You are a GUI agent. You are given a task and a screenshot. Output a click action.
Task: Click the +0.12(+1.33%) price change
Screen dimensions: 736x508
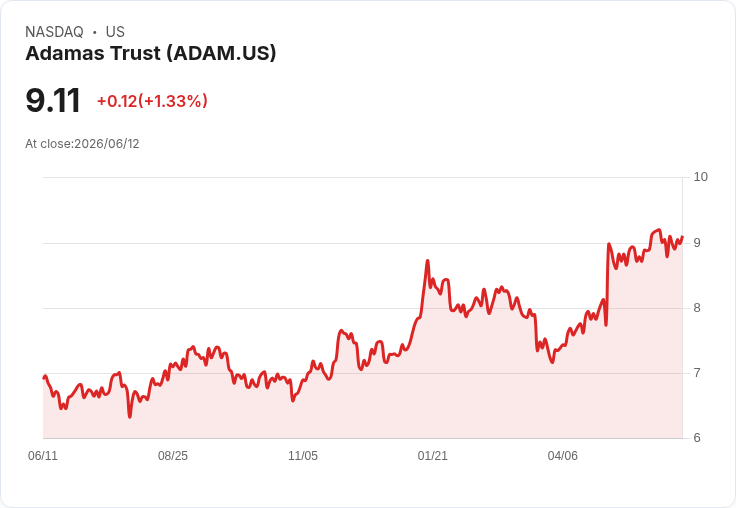tap(152, 101)
